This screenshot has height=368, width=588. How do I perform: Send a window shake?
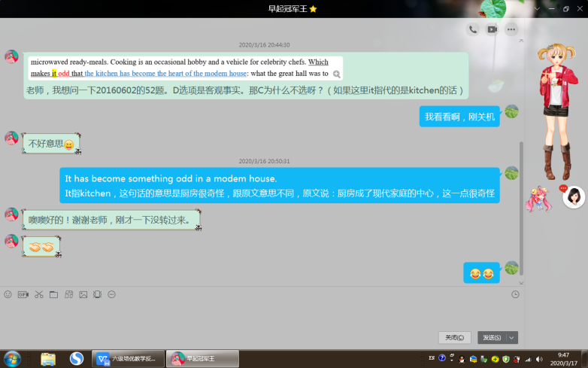coord(98,294)
